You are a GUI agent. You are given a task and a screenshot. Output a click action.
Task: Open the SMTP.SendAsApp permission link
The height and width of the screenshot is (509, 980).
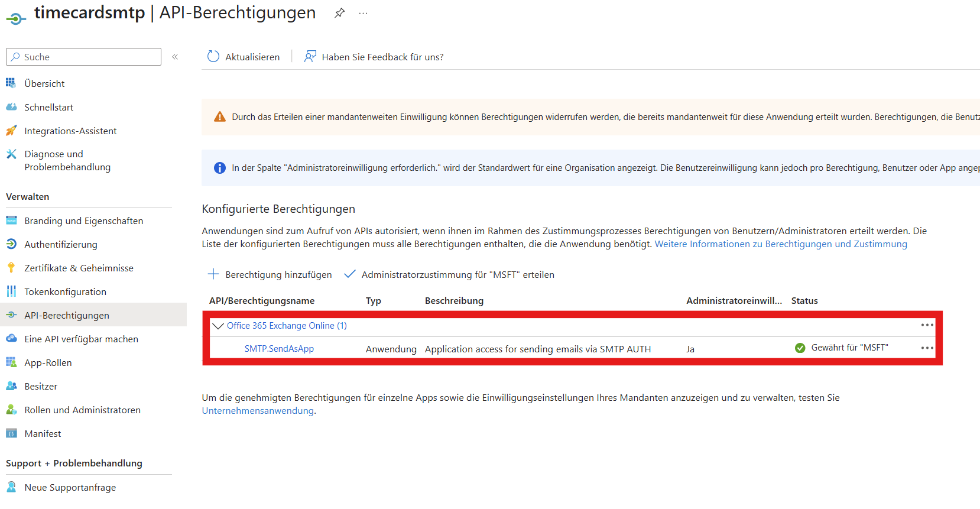[279, 349]
